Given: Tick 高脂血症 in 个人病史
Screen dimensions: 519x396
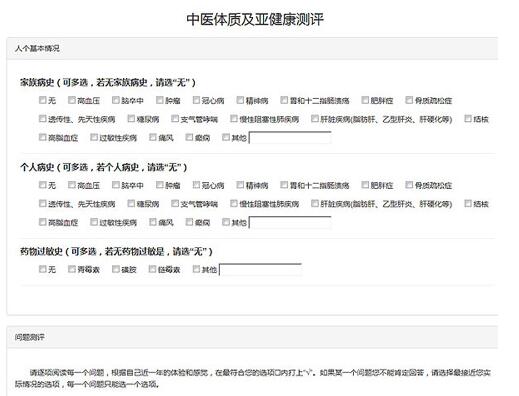Looking at the screenshot, I should tap(42, 222).
